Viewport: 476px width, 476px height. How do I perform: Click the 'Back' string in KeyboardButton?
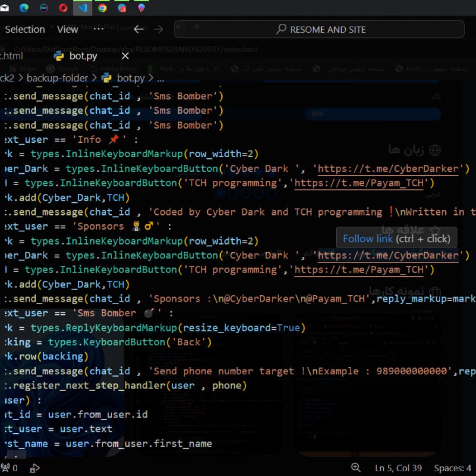pyautogui.click(x=189, y=342)
